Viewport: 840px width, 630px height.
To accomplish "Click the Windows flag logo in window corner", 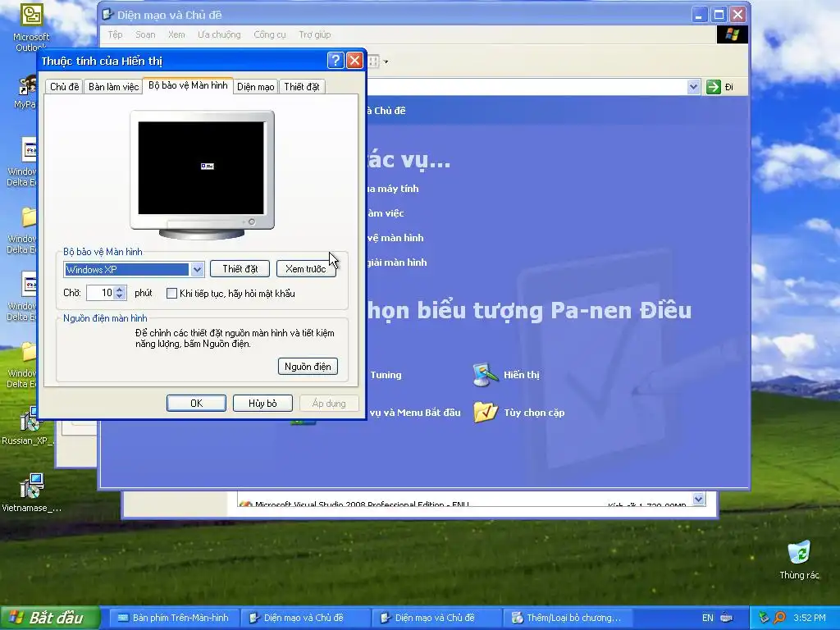I will (x=732, y=34).
